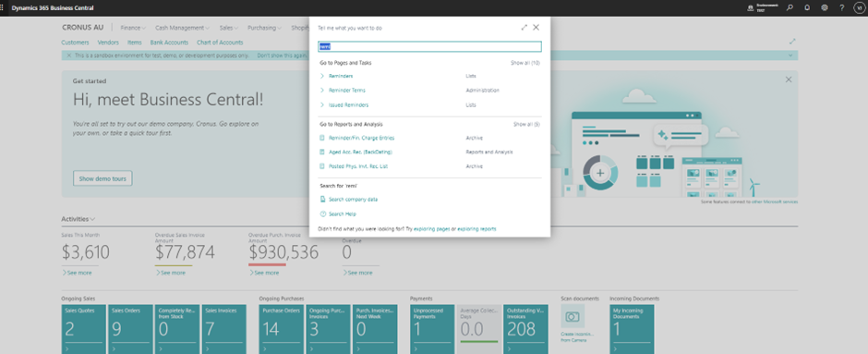Open the Average Collection Days tile
Image resolution: width=868 pixels, height=354 pixels.
point(479,329)
